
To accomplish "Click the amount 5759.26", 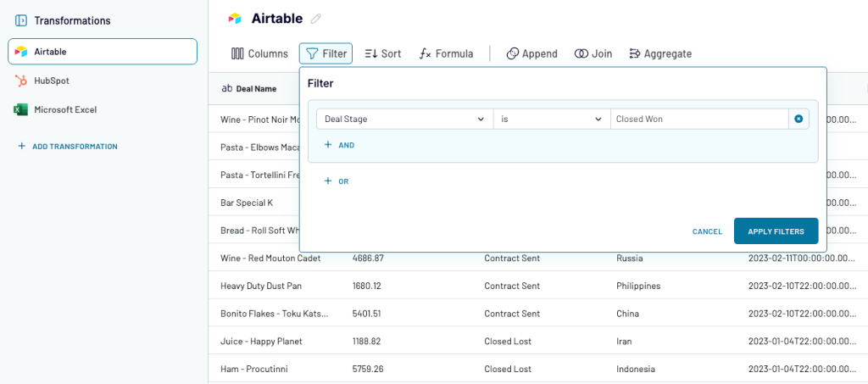I will [x=368, y=369].
